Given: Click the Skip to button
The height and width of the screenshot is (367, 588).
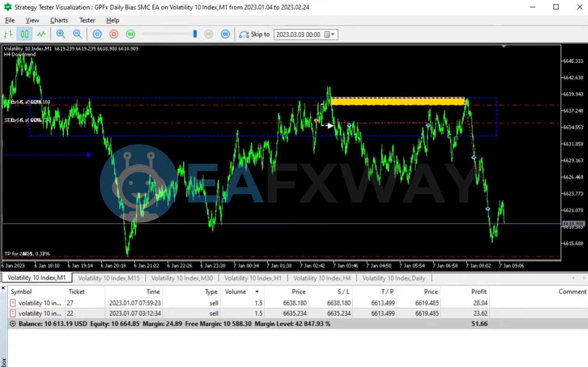Looking at the screenshot, I should pyautogui.click(x=254, y=34).
